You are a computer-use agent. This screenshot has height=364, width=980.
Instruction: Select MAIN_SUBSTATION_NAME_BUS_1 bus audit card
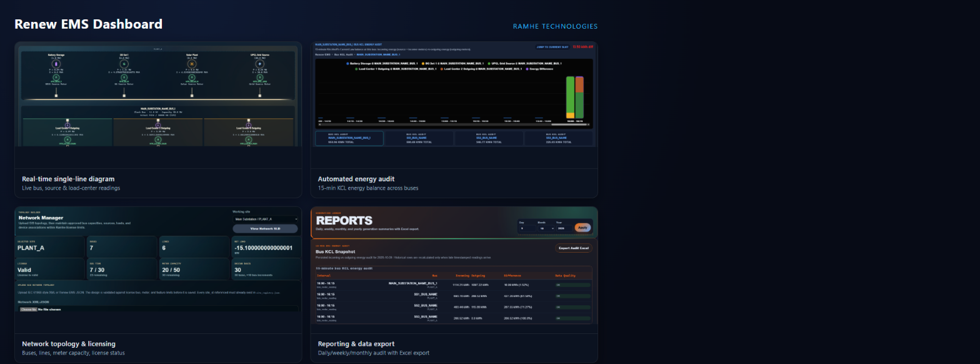point(349,138)
